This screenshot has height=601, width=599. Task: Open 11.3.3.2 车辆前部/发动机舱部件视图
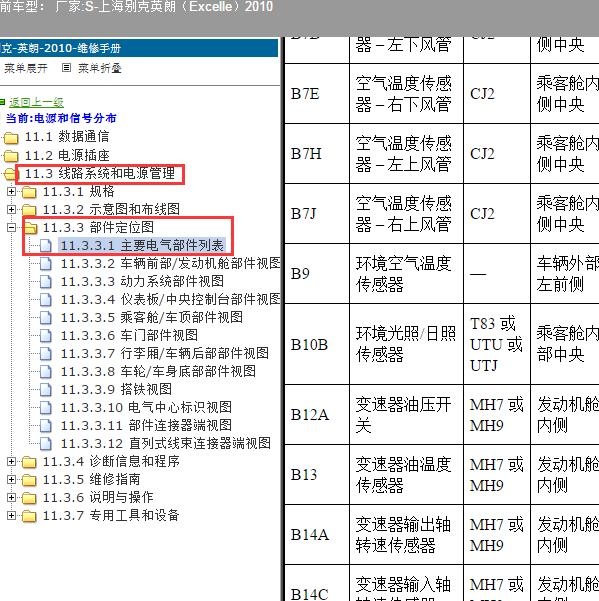pos(171,263)
